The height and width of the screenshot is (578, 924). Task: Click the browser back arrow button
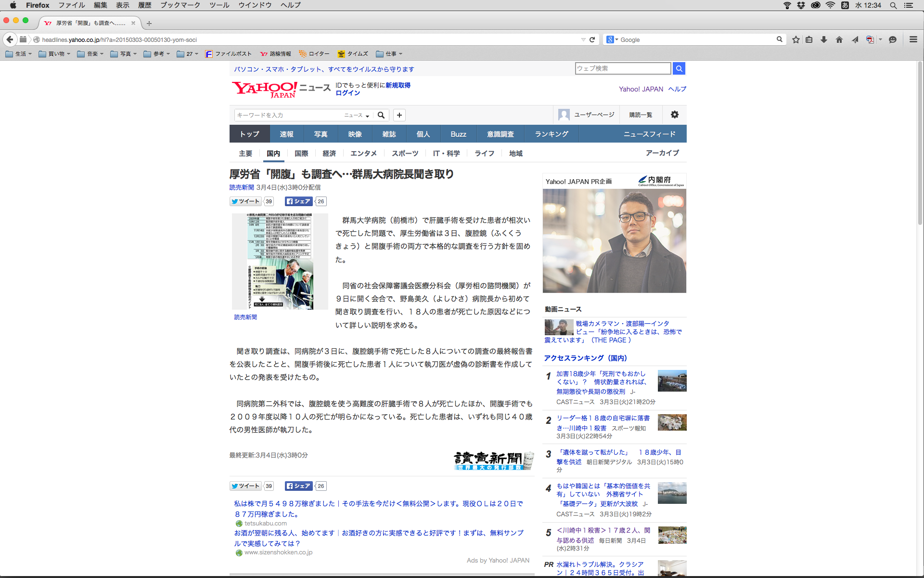click(10, 39)
